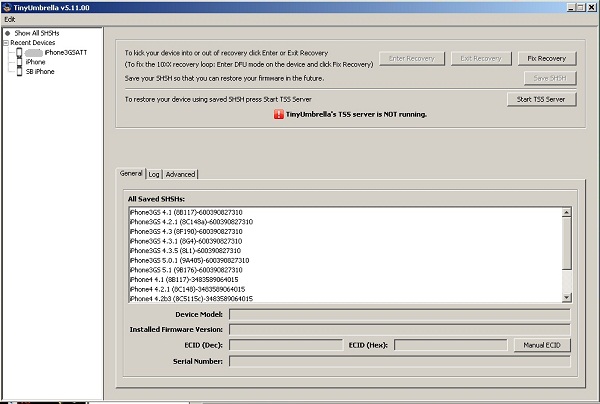The image size is (600, 404).
Task: Select iPhone3GS 4.3.5 (8L1) SHSH entry
Action: coord(185,251)
